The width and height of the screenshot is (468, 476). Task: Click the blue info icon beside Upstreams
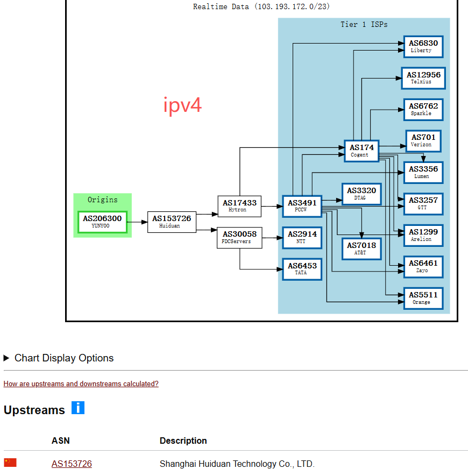78,408
